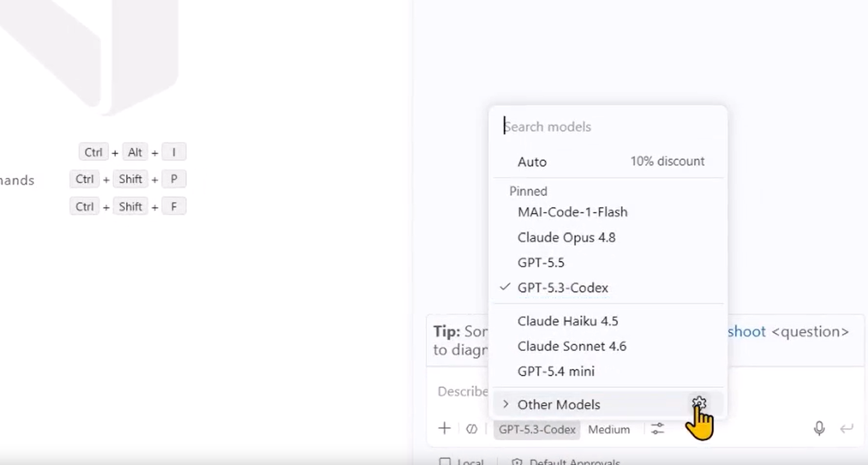Click the 'P' key label

click(174, 179)
